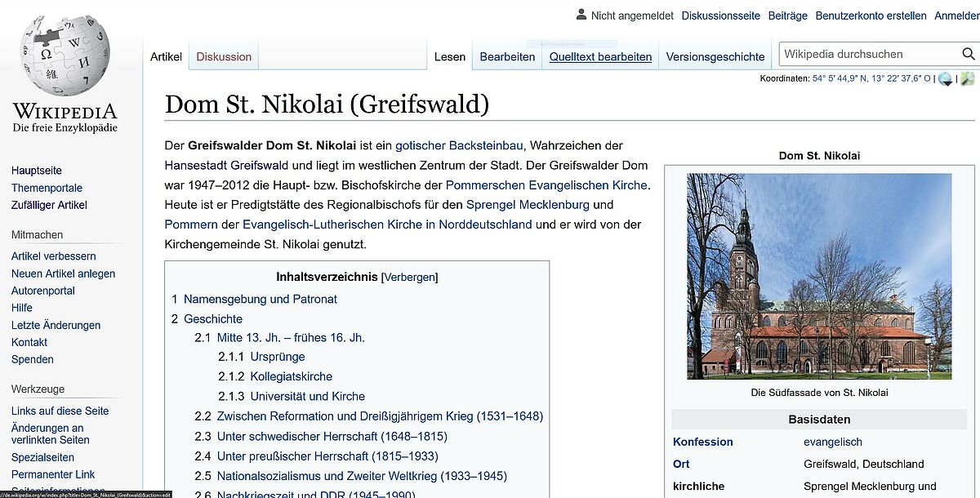Screen dimensions: 980x498
Task: Open Änderungen an verlinkten Seiten
Action: (x=51, y=434)
